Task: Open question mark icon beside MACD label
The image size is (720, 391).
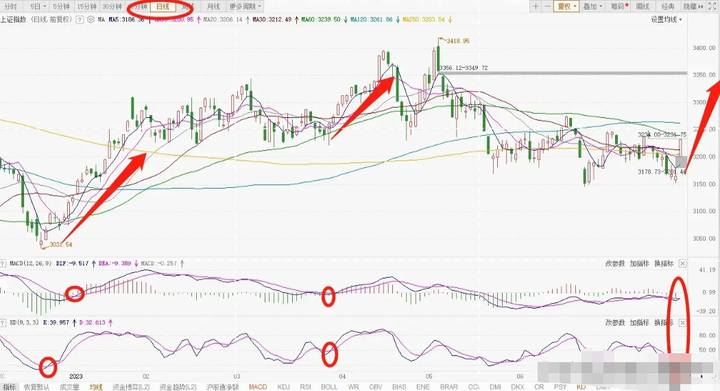Action: pyautogui.click(x=4, y=263)
